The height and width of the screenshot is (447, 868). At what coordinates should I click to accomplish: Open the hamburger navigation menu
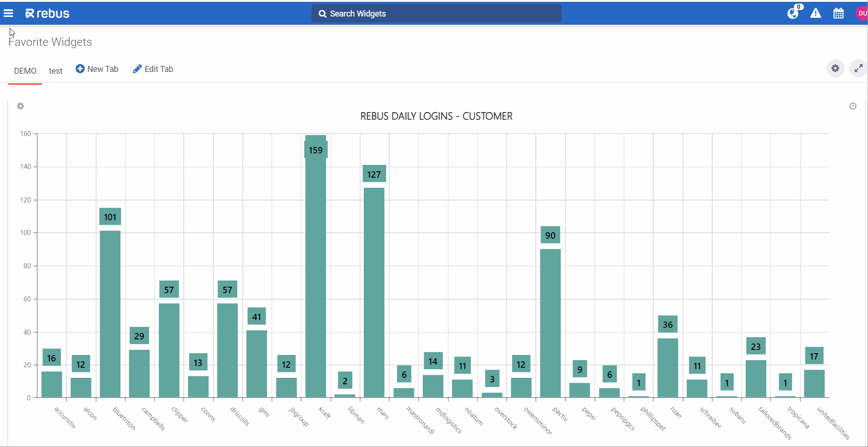[x=8, y=14]
